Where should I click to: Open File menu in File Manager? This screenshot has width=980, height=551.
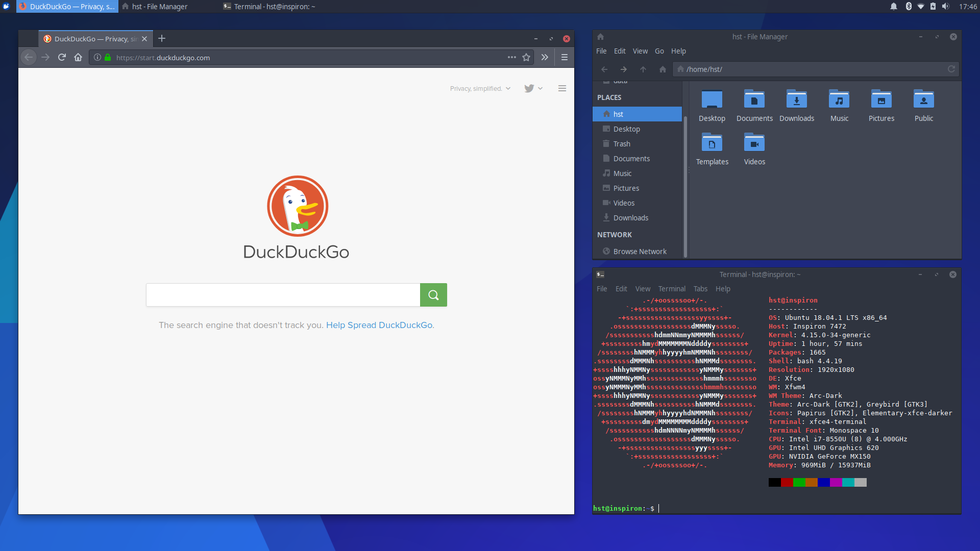pyautogui.click(x=601, y=51)
